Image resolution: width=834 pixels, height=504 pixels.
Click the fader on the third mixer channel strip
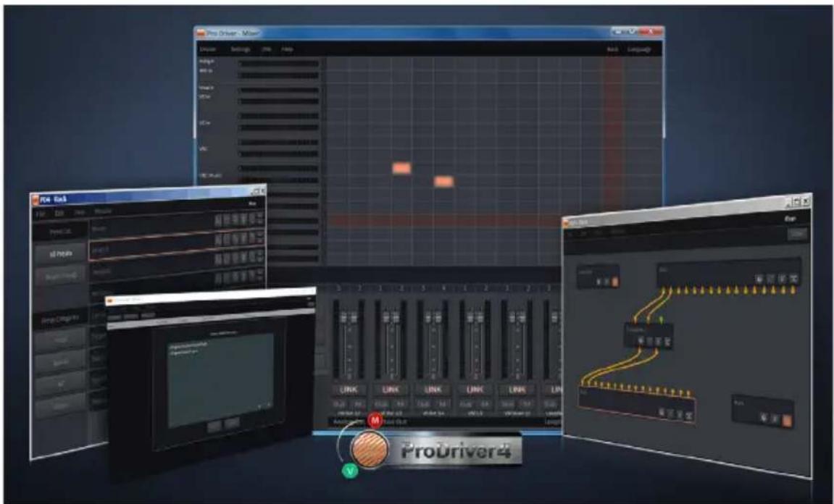(x=433, y=317)
